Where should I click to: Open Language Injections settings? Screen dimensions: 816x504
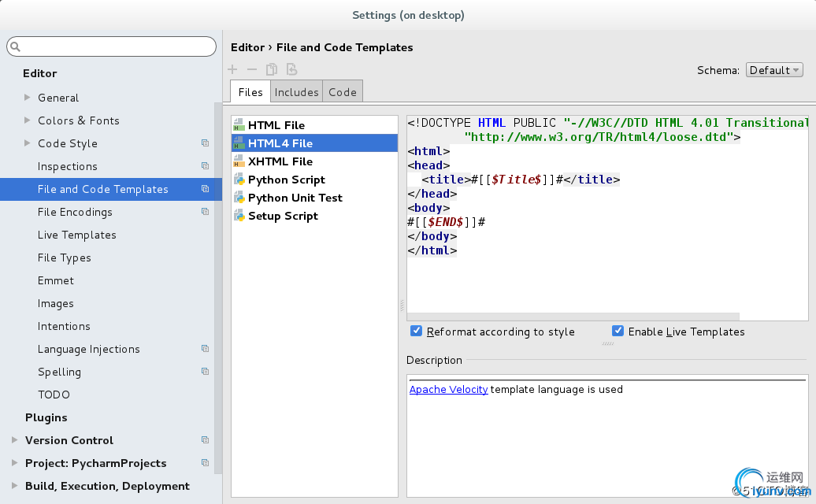click(89, 349)
